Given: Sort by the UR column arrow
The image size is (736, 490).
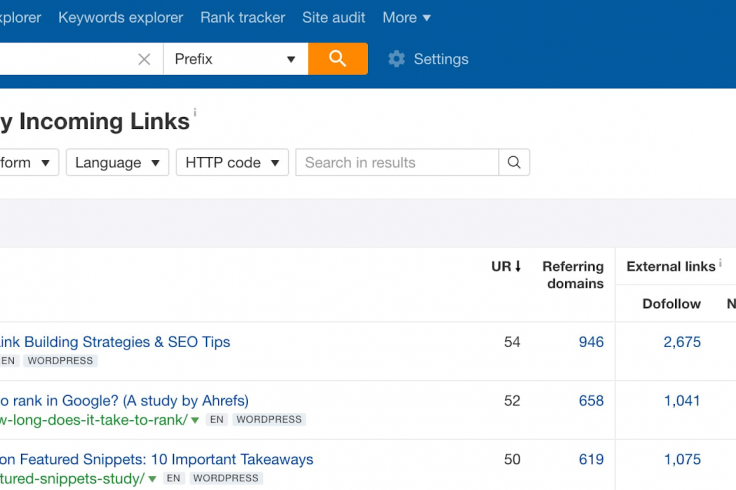Looking at the screenshot, I should 518,266.
